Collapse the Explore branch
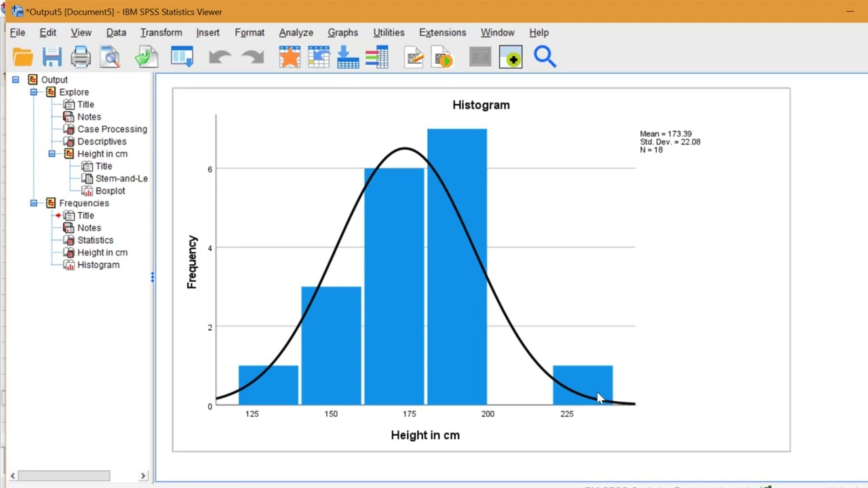 (33, 92)
